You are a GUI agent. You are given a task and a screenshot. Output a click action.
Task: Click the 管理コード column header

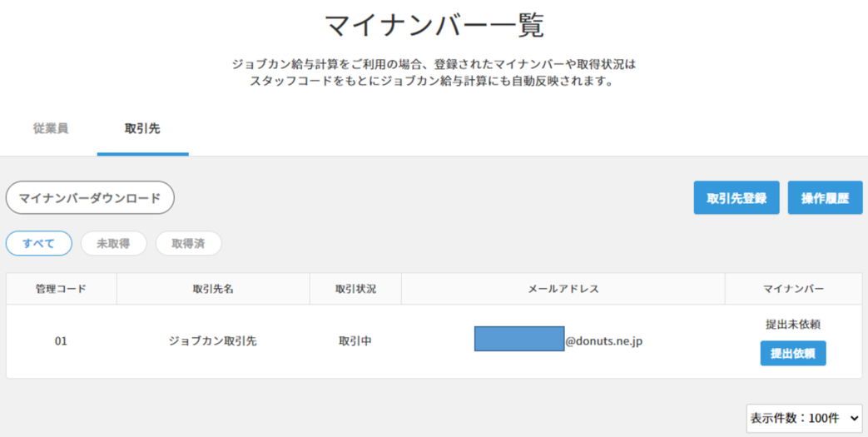coord(61,289)
